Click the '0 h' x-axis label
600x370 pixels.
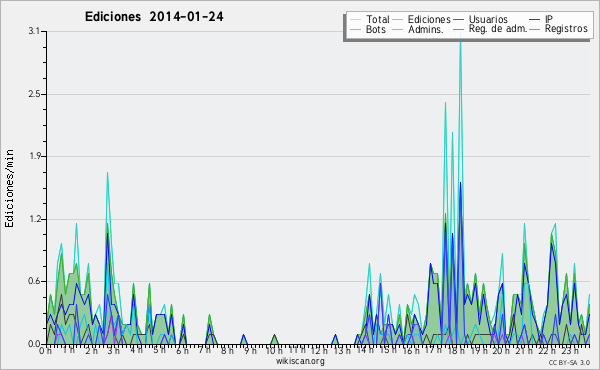pos(45,351)
